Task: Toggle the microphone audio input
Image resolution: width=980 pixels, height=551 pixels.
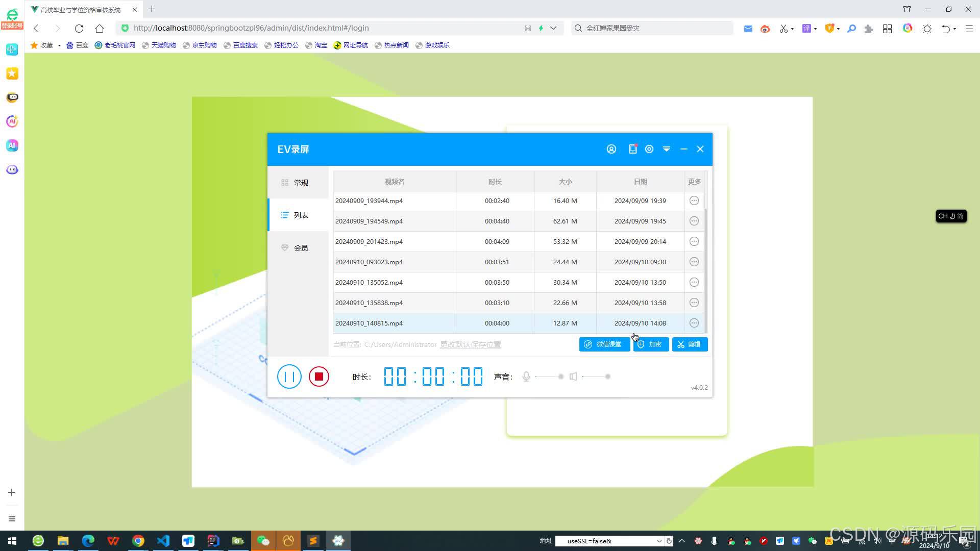Action: click(x=526, y=377)
